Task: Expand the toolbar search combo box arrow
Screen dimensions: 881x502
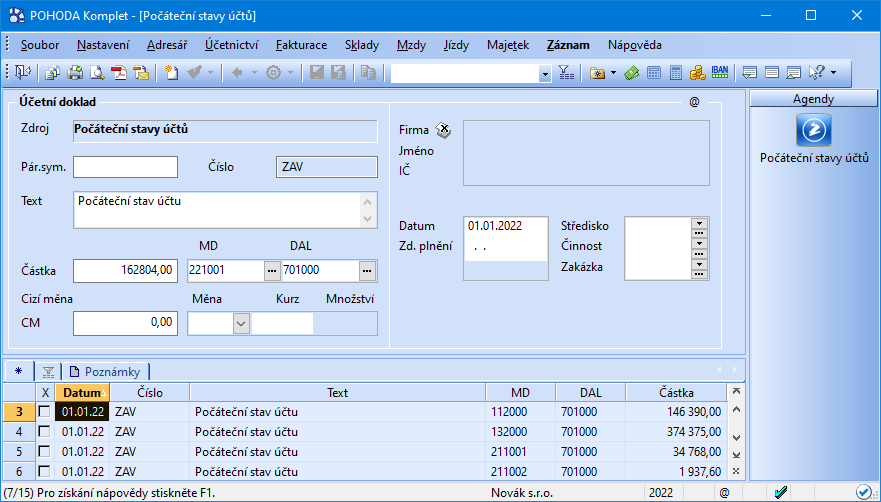Action: point(544,74)
